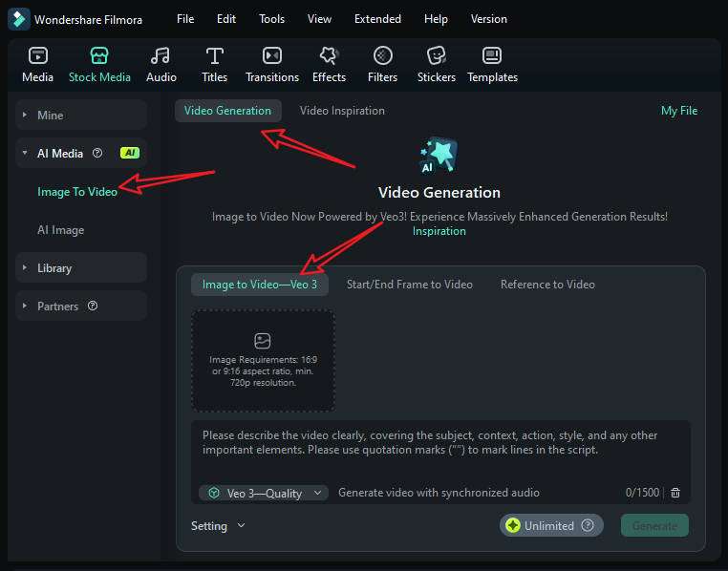This screenshot has width=728, height=571.
Task: Open the Extended menu
Action: pos(377,19)
